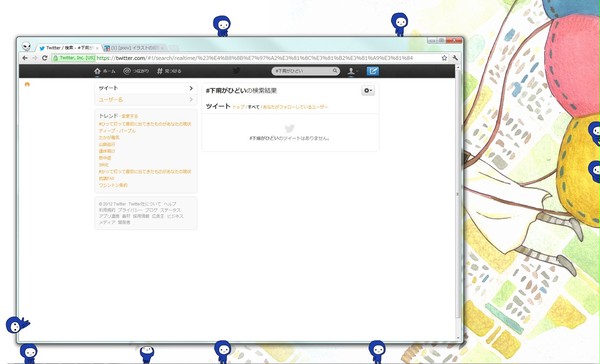The image size is (600, 364).
Task: Reload the page with the refresh icon
Action: coord(44,58)
